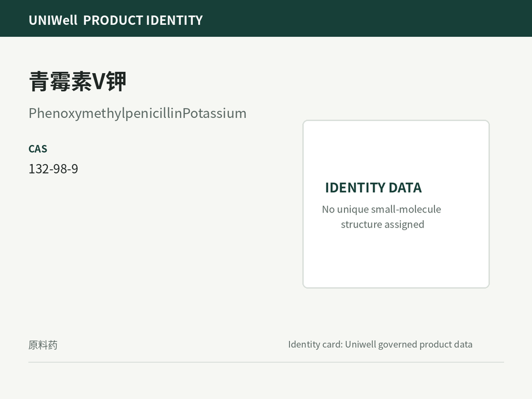The height and width of the screenshot is (399, 532).
Task: Click the Identity card footer note
Action: pos(380,344)
